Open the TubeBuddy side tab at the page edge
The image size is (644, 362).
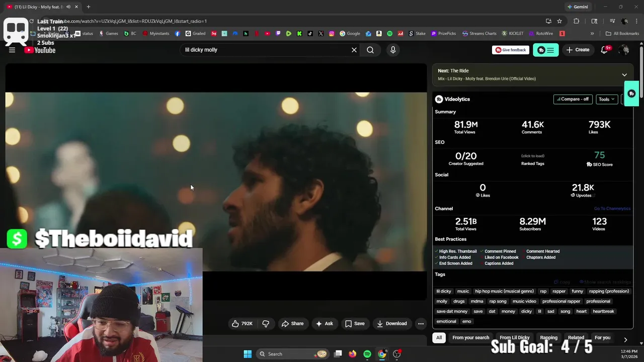631,94
